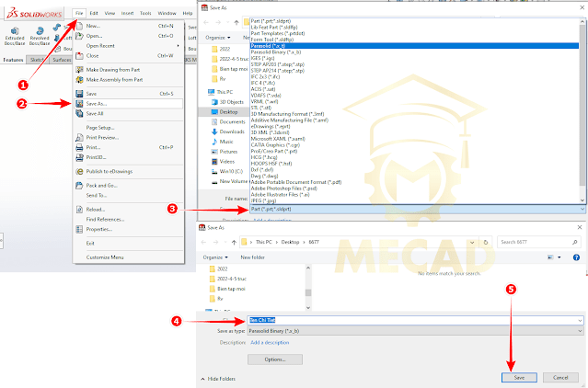Click Desktop in the address breadcrumb
Screen dimensions: 588x388
(x=290, y=243)
